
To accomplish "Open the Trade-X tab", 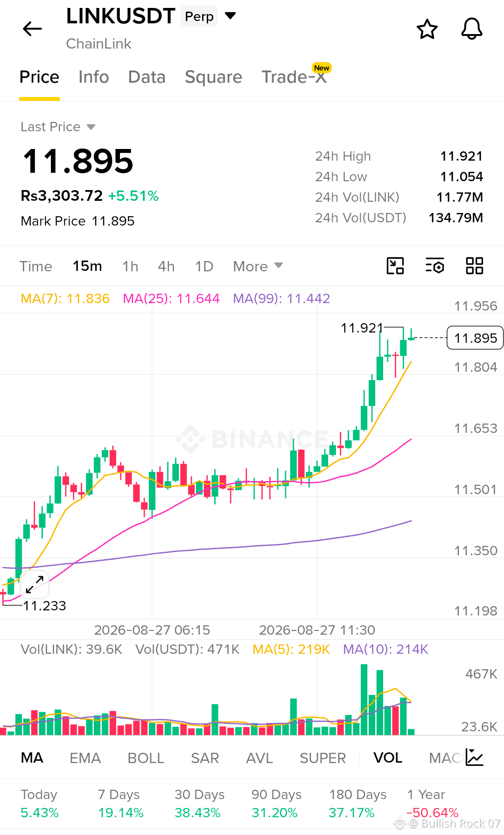I will pos(294,77).
